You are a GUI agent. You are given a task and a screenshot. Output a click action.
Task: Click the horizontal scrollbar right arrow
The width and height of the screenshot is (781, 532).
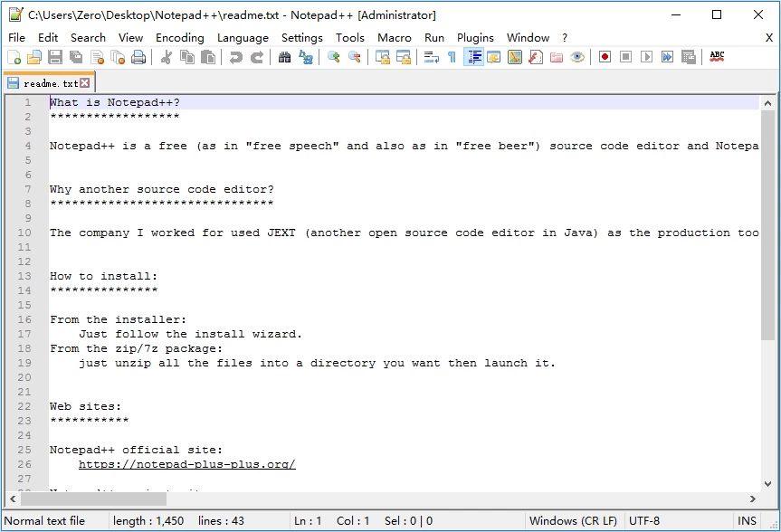753,499
